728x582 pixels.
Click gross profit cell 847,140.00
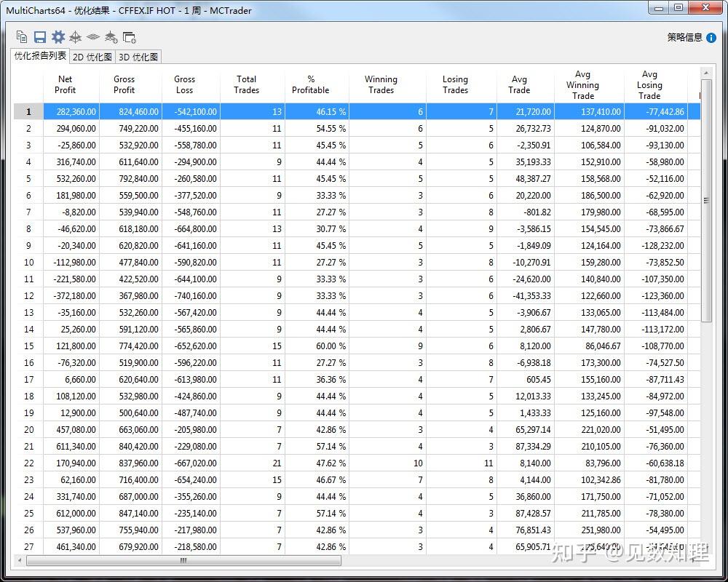tap(130, 514)
